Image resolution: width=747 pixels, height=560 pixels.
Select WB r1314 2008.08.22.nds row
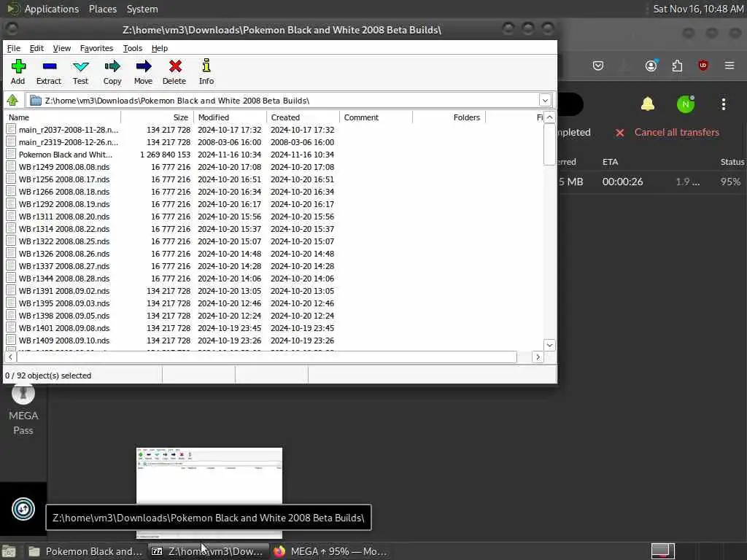tap(274, 228)
